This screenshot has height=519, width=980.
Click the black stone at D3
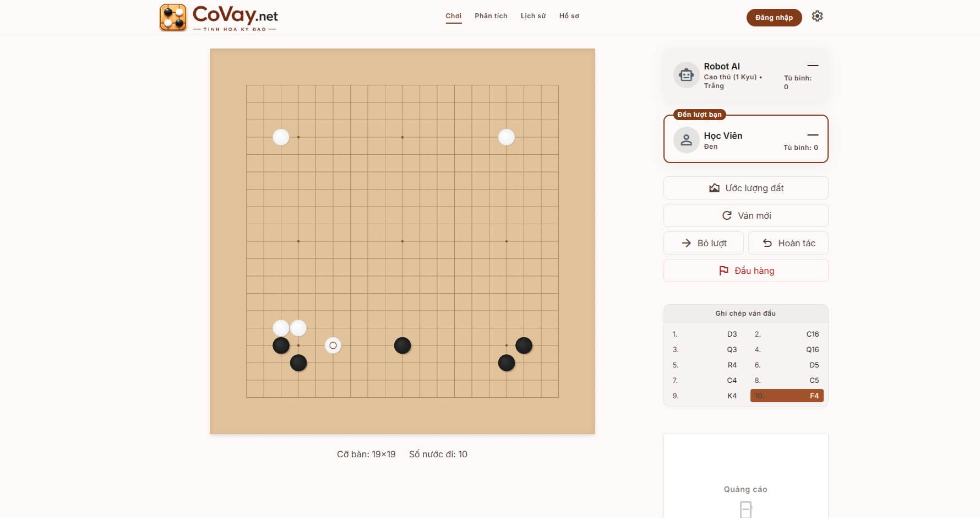point(298,363)
